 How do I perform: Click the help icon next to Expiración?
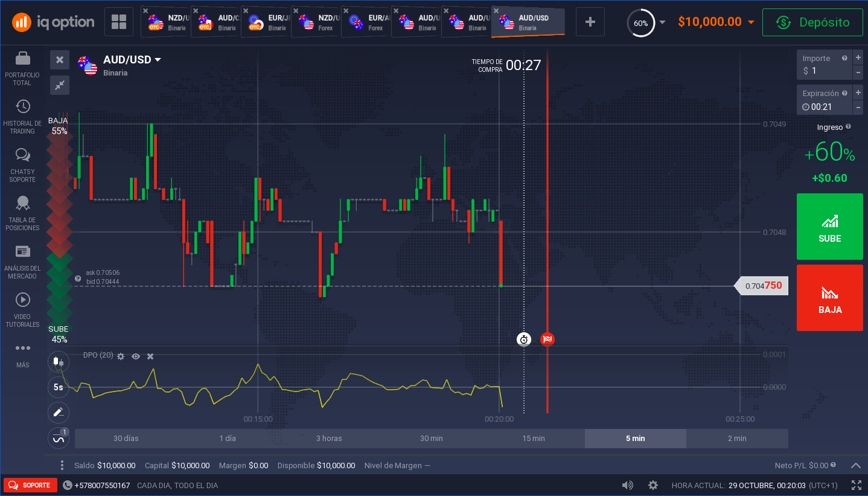click(844, 93)
